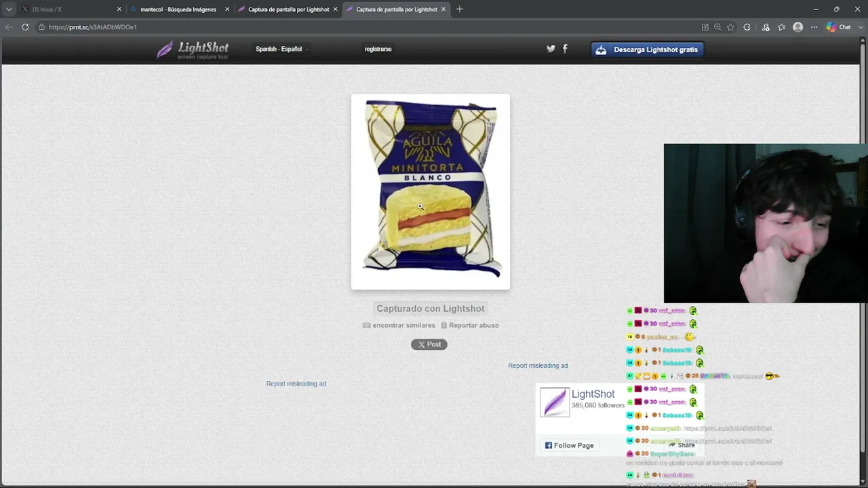Viewport: 868px width, 488px height.
Task: Open the Twitter icon in the header
Action: (551, 49)
